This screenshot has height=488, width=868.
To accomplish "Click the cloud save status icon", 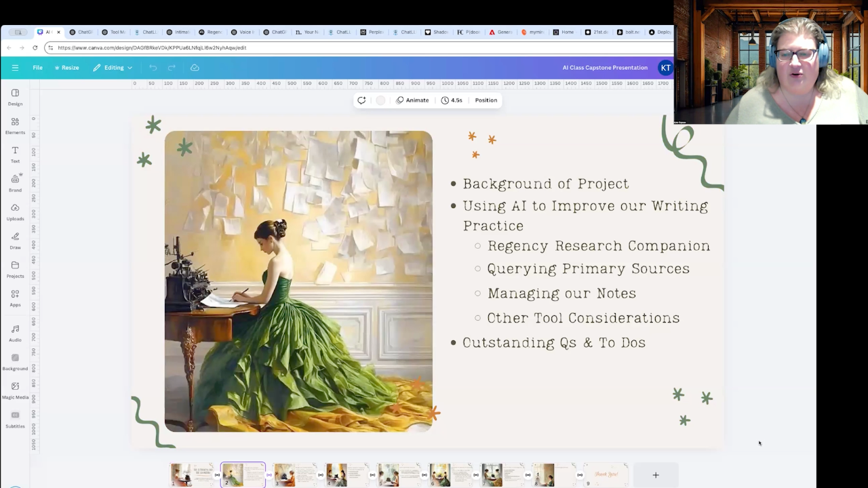I will (x=195, y=68).
